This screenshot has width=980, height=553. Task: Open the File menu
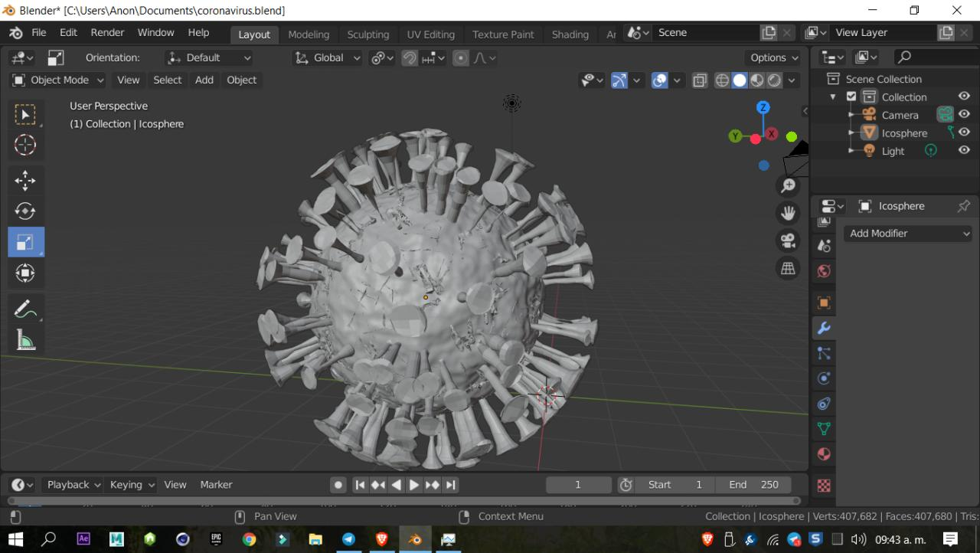coord(38,33)
